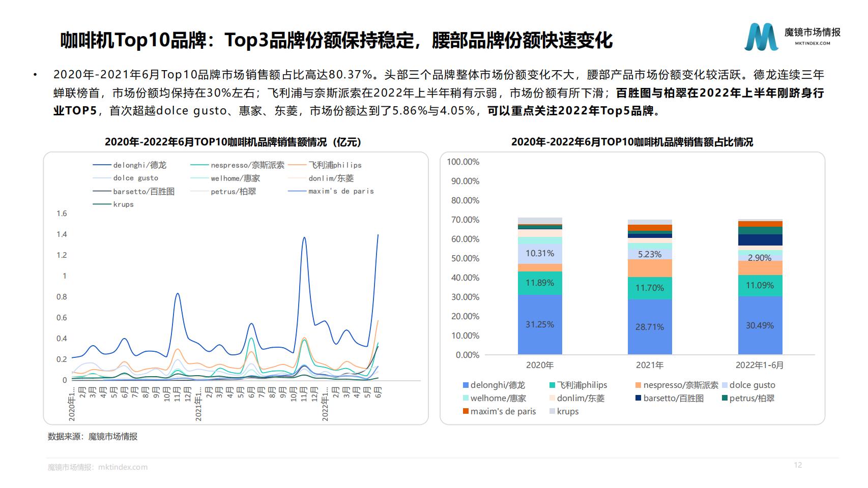Click the slide page number 12
Screen dimensions: 868x488
pos(798,465)
